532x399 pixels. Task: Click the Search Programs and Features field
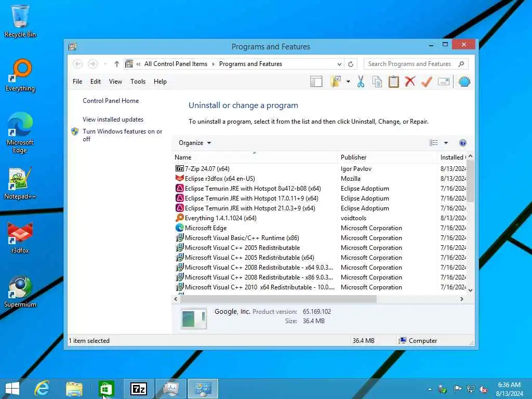(416, 64)
